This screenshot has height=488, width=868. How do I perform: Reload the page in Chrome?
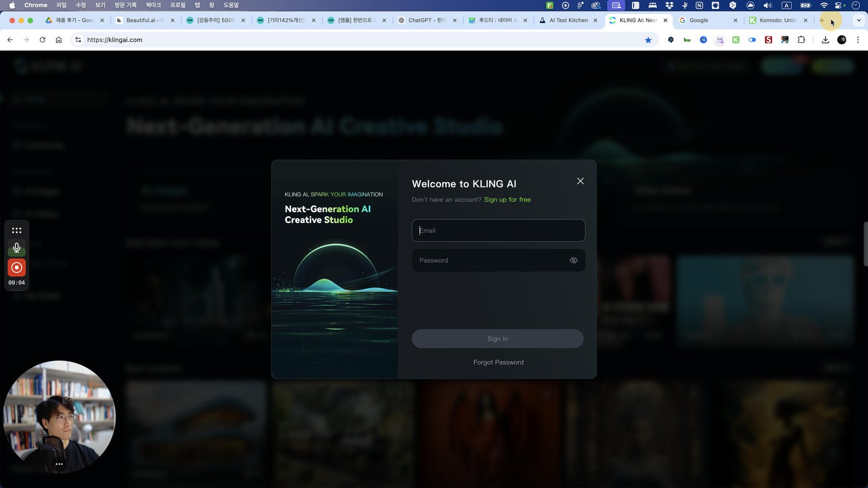tap(42, 40)
